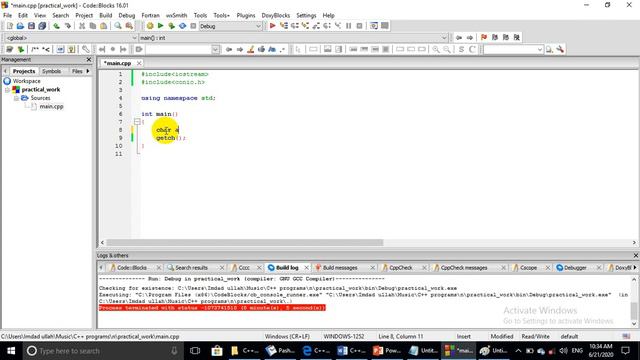Click the Jump back arrow icon
Viewport: 640px width, 360px height.
459,38
